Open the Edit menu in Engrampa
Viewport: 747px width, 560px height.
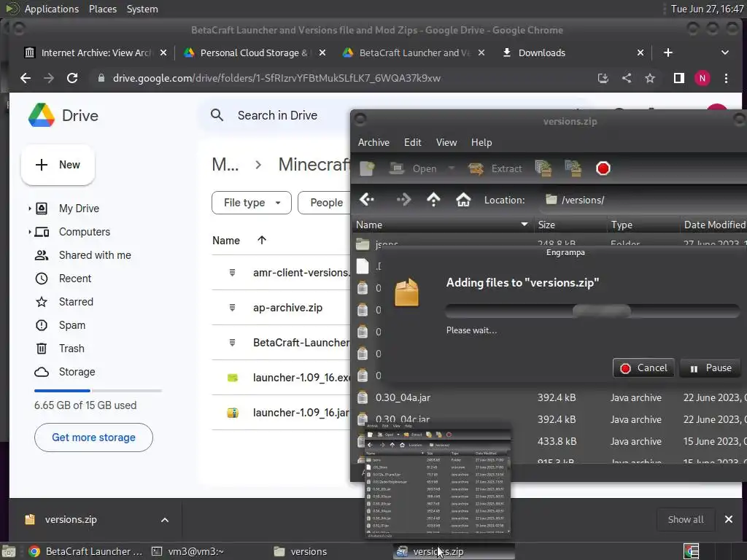click(x=413, y=142)
